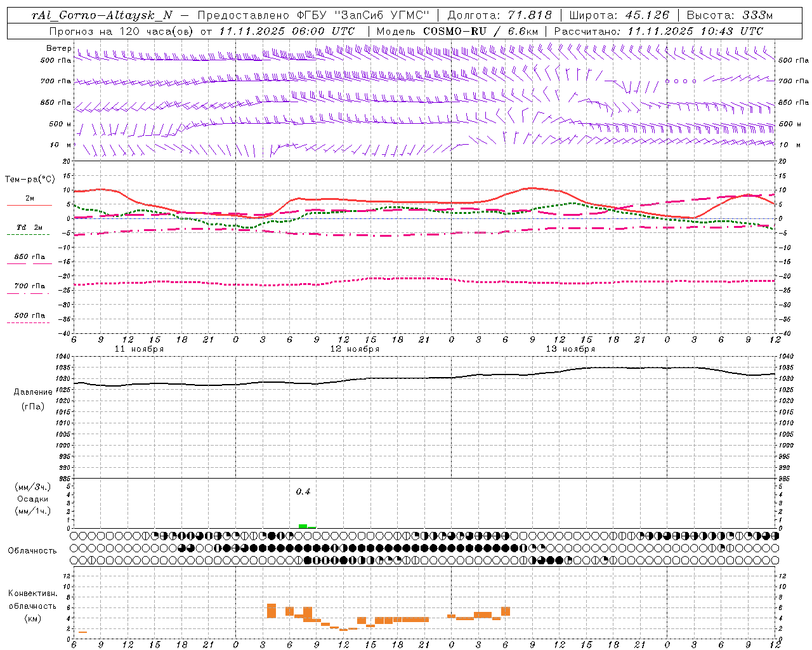Click the 11 ноября date label
This screenshot has height=650, width=812.
[x=139, y=349]
